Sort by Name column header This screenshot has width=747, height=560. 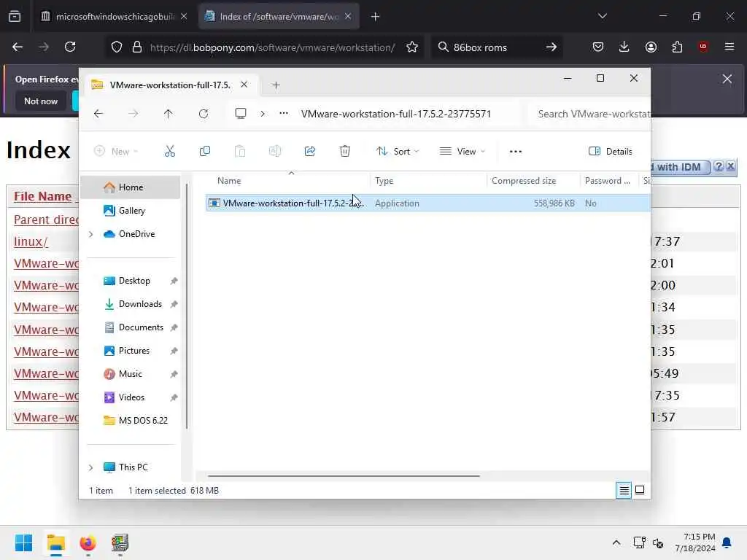[229, 181]
